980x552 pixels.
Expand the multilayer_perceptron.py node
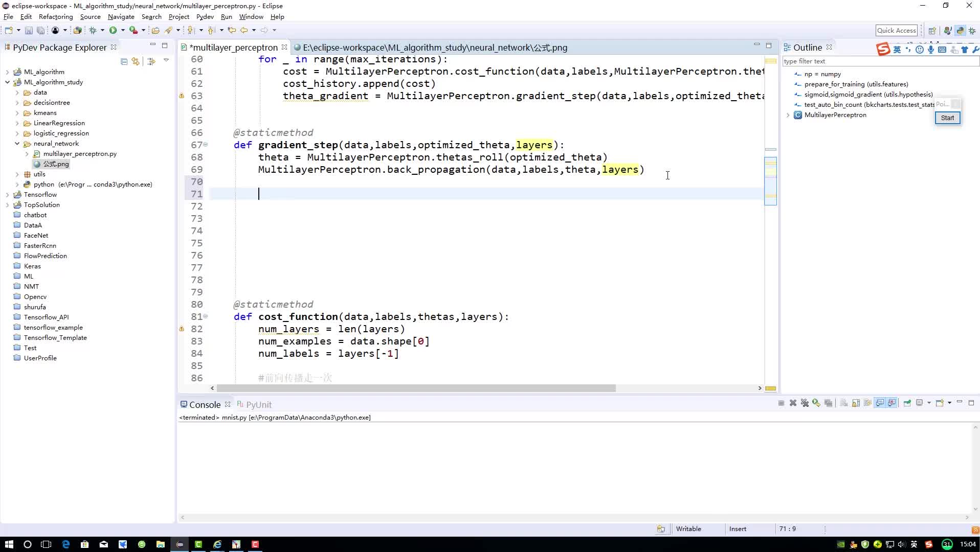pos(27,154)
